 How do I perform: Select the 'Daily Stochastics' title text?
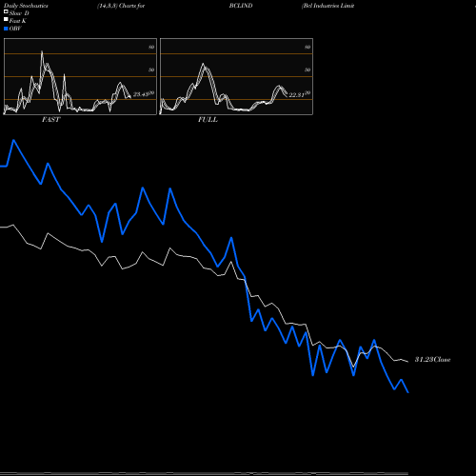tap(26, 6)
